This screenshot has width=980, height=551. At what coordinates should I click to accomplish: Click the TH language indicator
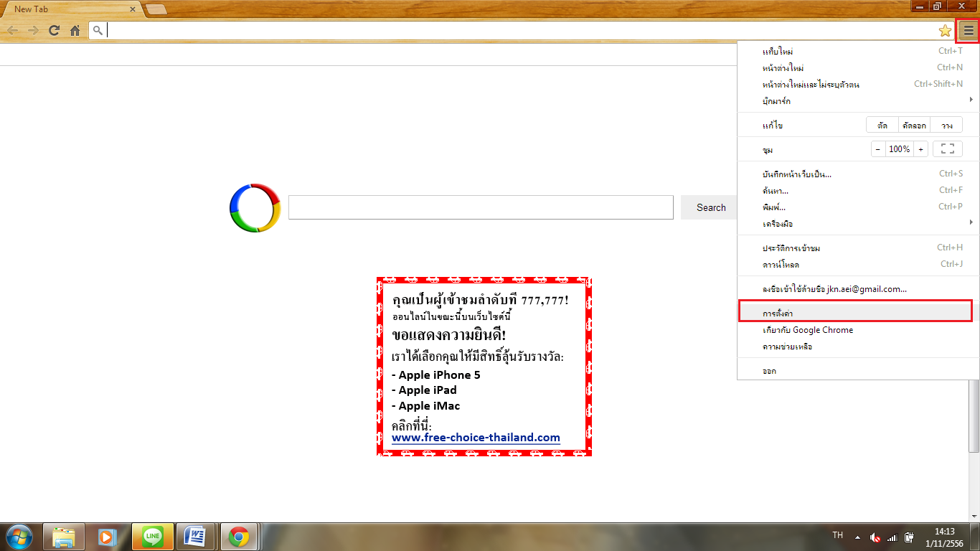coord(837,535)
